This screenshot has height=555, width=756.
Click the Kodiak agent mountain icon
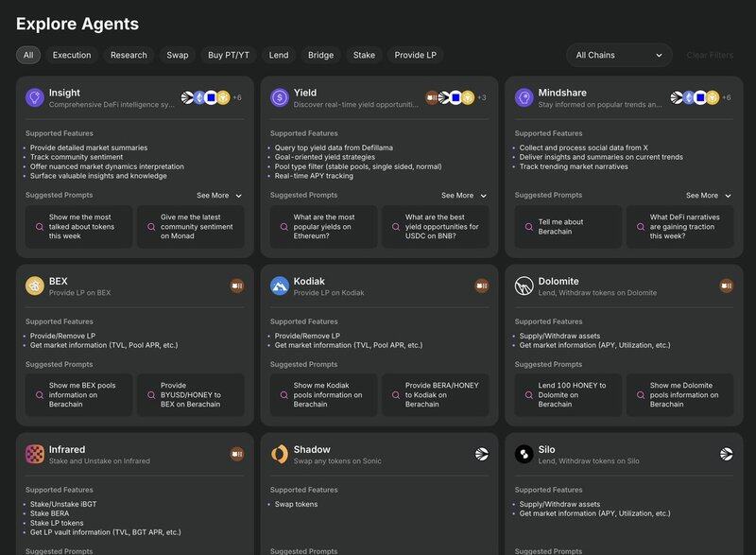coord(279,286)
